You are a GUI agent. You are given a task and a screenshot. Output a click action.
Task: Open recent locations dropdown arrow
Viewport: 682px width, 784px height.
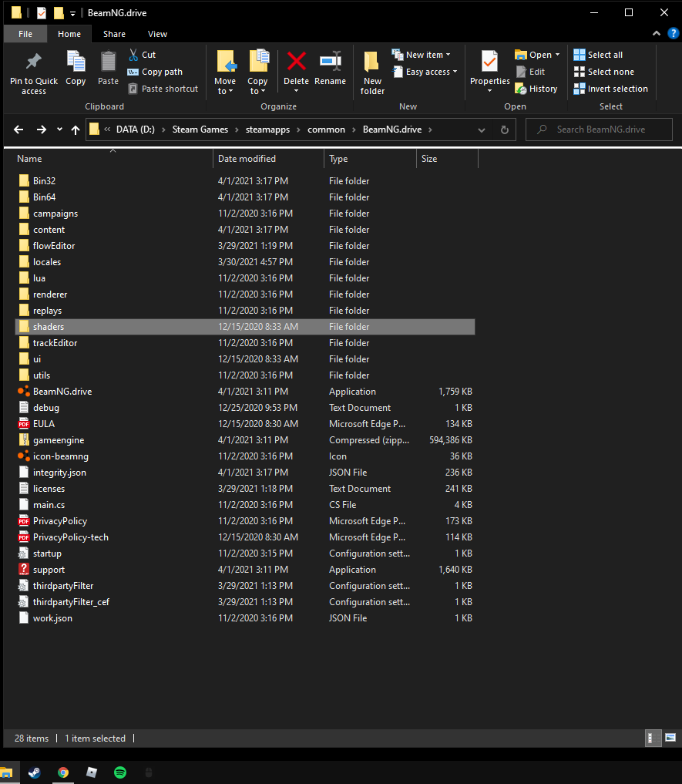(x=59, y=130)
